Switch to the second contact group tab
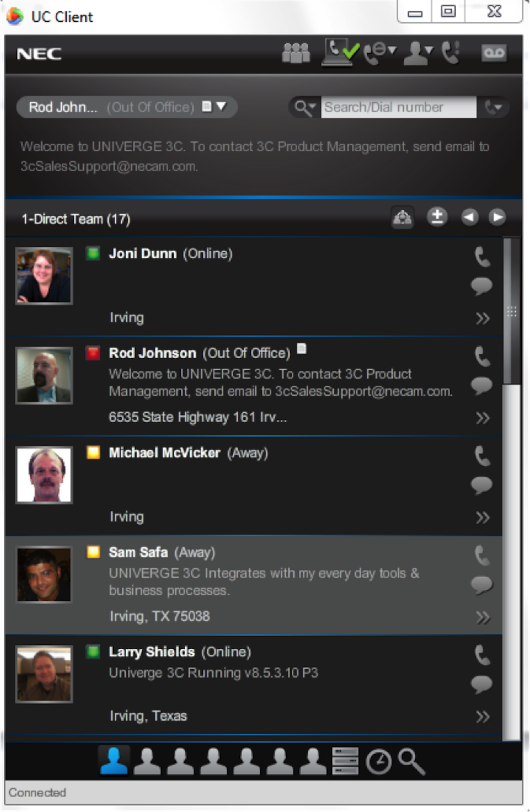Viewport: 530px width, 812px height. [x=148, y=761]
